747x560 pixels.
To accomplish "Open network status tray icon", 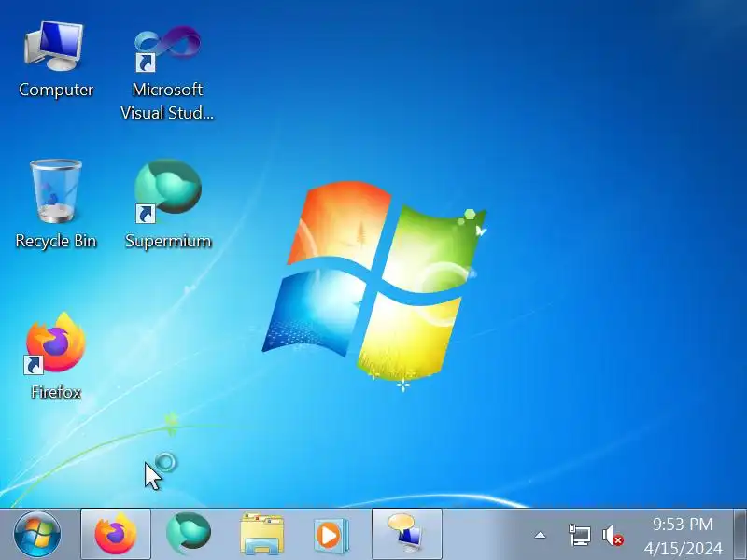I will click(579, 535).
